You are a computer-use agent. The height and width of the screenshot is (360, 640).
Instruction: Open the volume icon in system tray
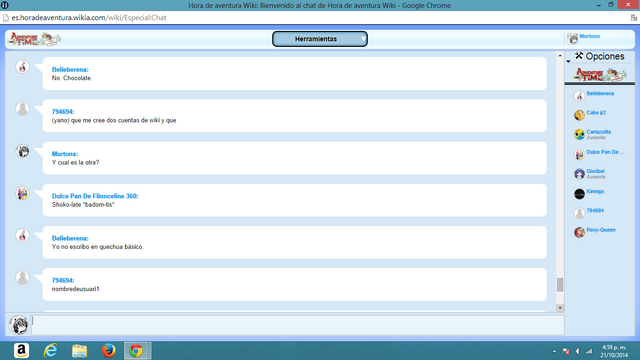click(x=577, y=351)
